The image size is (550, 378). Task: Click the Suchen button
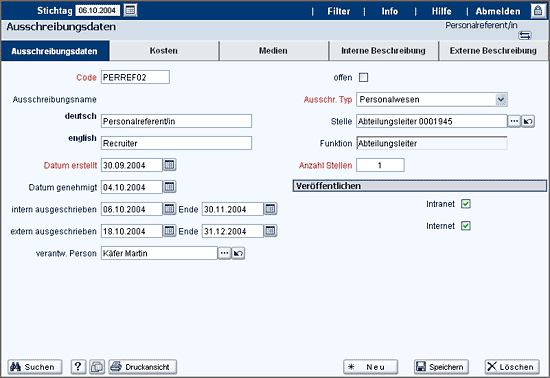35,367
